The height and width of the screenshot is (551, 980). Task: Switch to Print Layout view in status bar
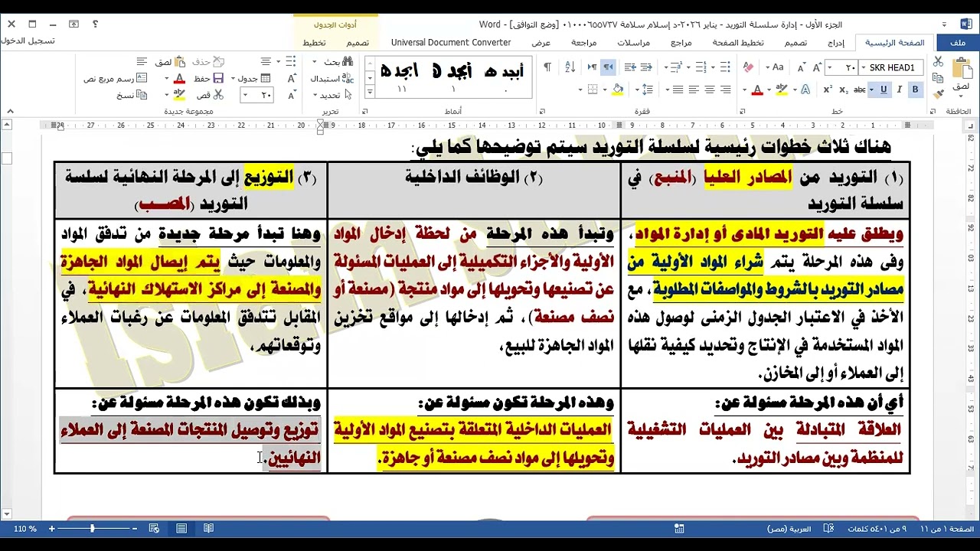click(x=181, y=529)
